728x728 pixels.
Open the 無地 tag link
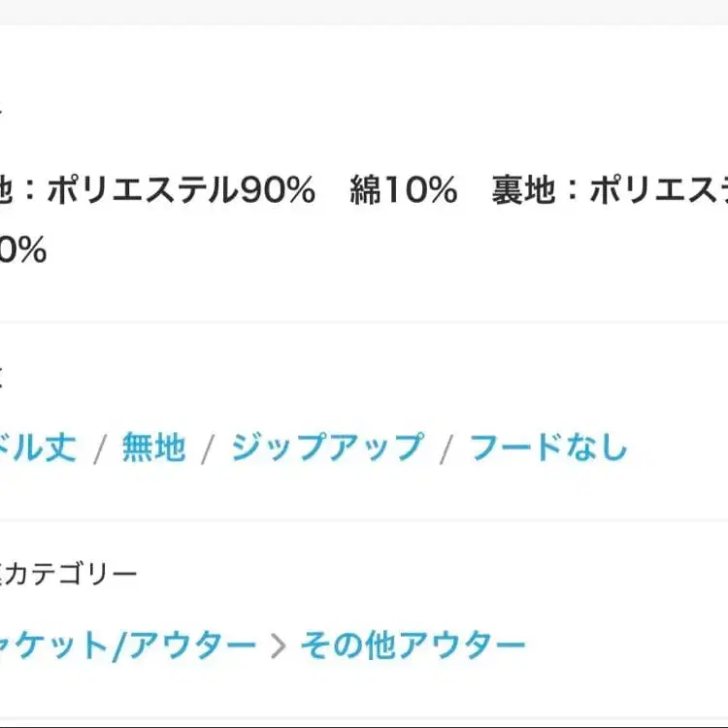click(152, 447)
